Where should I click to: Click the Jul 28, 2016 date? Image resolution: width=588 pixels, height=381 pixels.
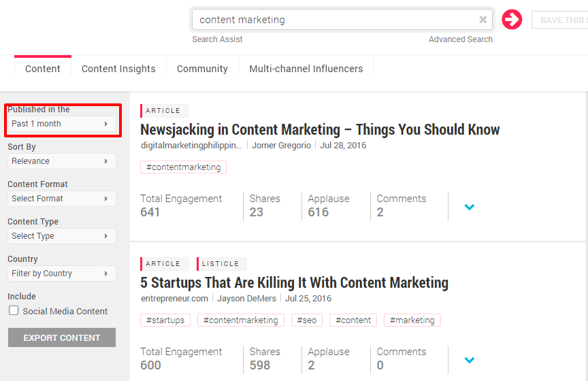click(343, 146)
